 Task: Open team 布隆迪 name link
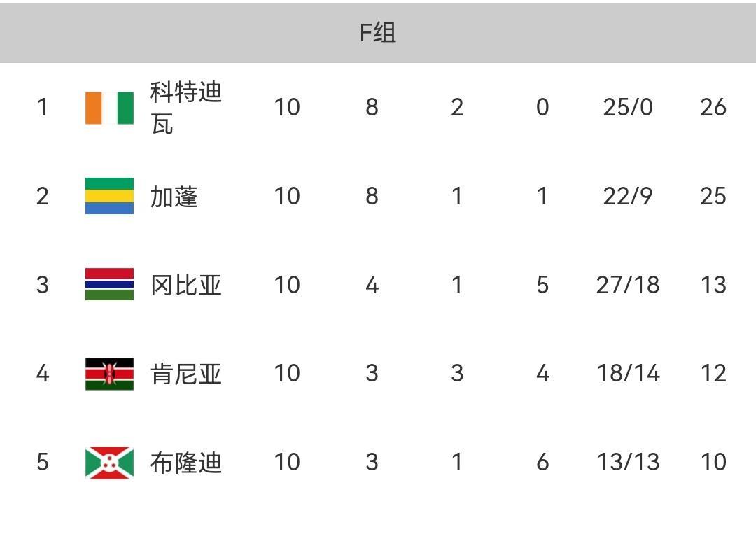(185, 463)
